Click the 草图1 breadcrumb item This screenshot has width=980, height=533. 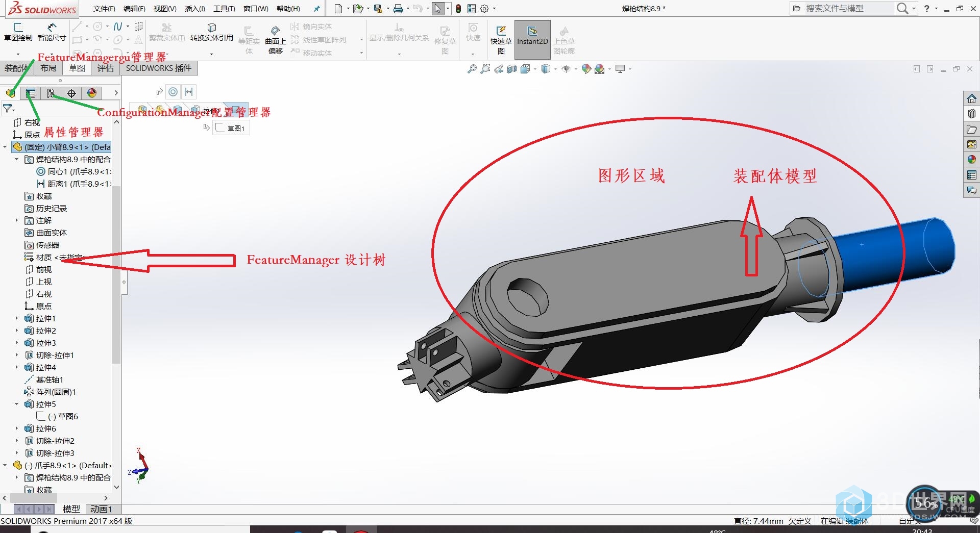231,128
